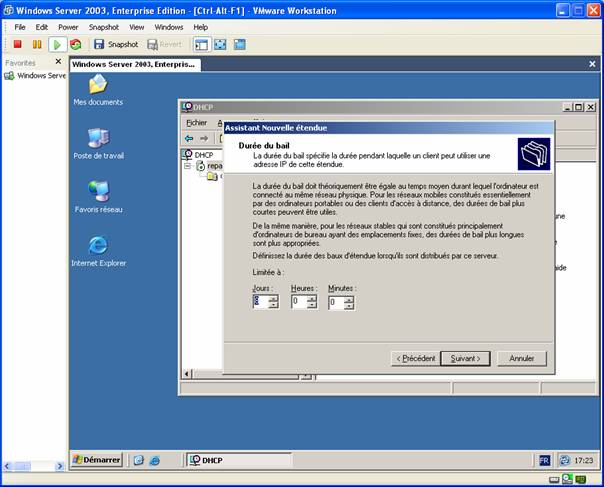The image size is (604, 487).
Task: Click the network tray icon beside clock
Action: point(565,460)
